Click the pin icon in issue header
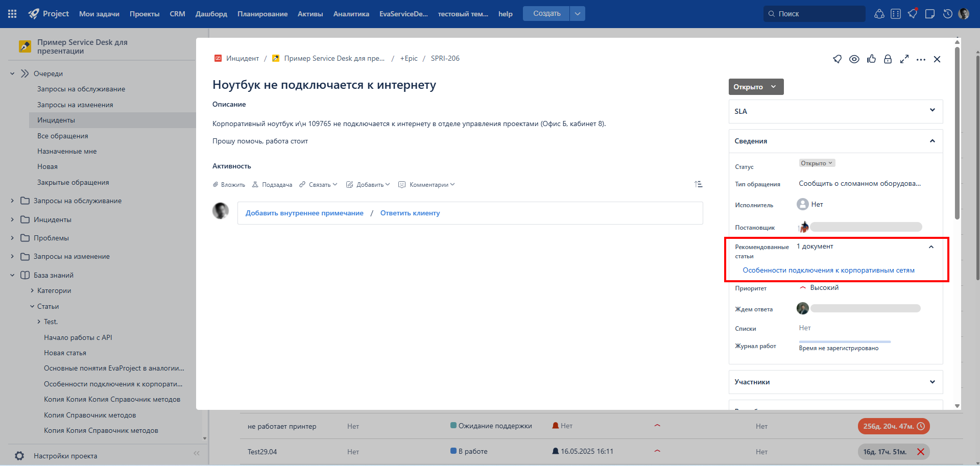The image size is (980, 466). pos(837,59)
